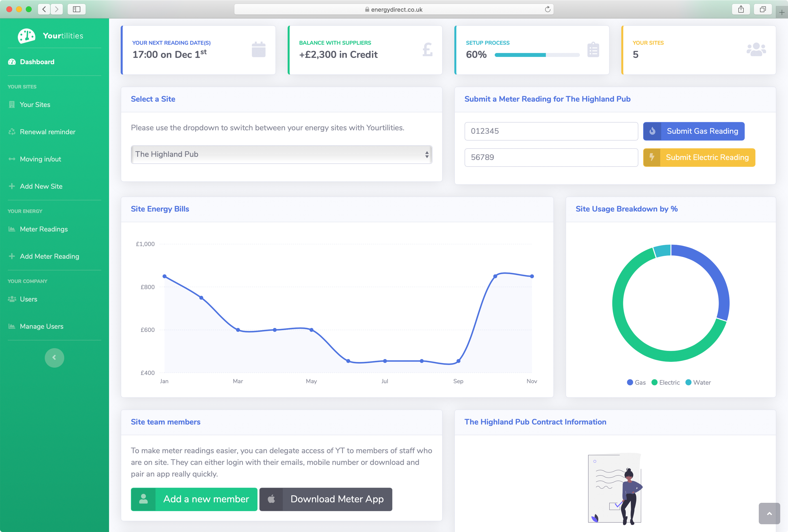Click the Yourtilities gauge logo icon
The height and width of the screenshot is (532, 788).
[x=26, y=36]
